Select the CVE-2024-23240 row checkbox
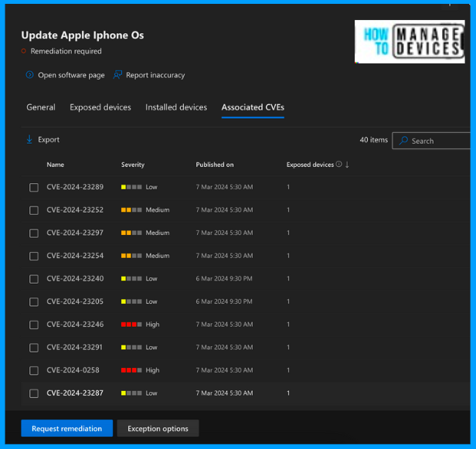This screenshot has width=476, height=449. pyautogui.click(x=34, y=279)
